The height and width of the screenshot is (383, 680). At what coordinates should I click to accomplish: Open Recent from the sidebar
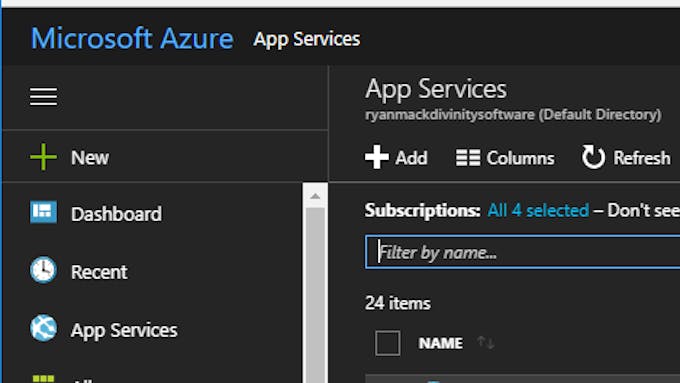tap(78, 272)
